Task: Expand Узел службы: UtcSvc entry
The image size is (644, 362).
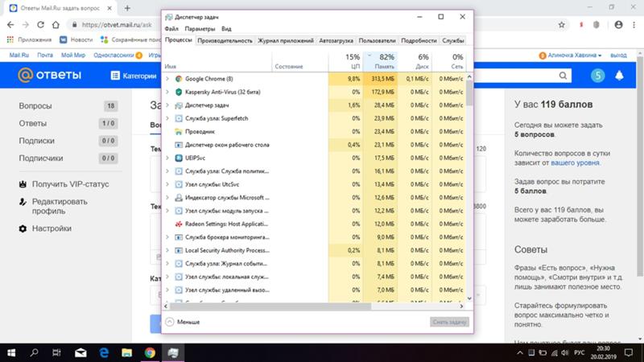Action: click(167, 185)
